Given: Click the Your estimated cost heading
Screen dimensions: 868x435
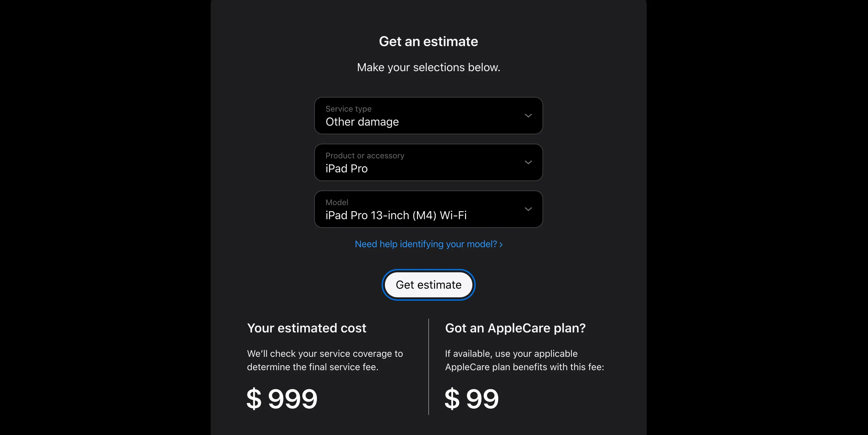Looking at the screenshot, I should tap(306, 328).
